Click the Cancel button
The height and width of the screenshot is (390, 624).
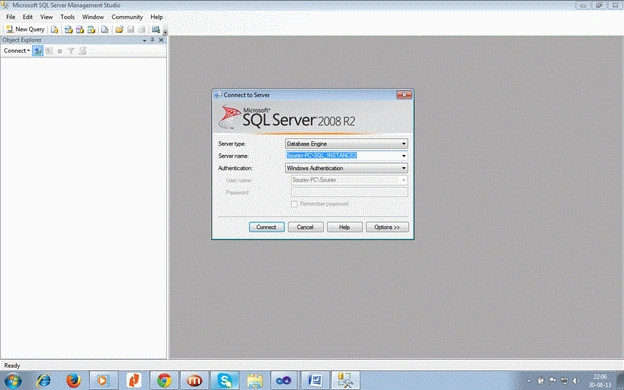[x=305, y=227]
